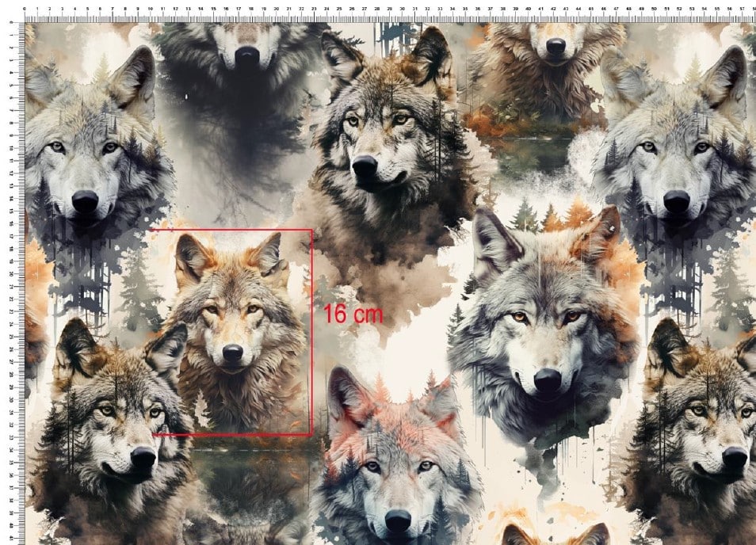Viewport: 756px width, 545px height.
Task: Click the right edge of the red measurement box
Action: (311, 333)
